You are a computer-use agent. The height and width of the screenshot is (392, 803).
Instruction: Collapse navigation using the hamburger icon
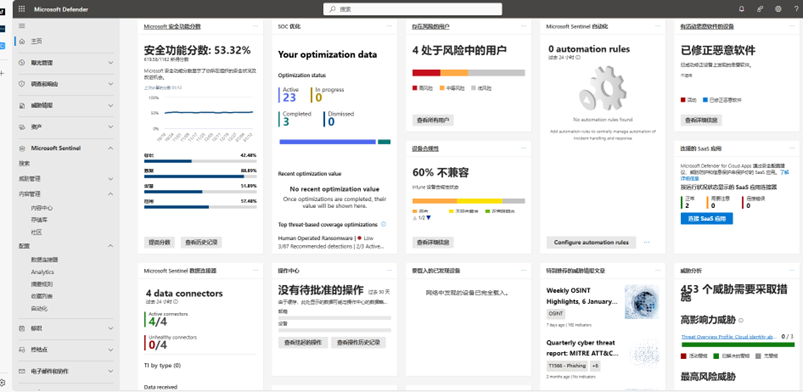click(22, 26)
